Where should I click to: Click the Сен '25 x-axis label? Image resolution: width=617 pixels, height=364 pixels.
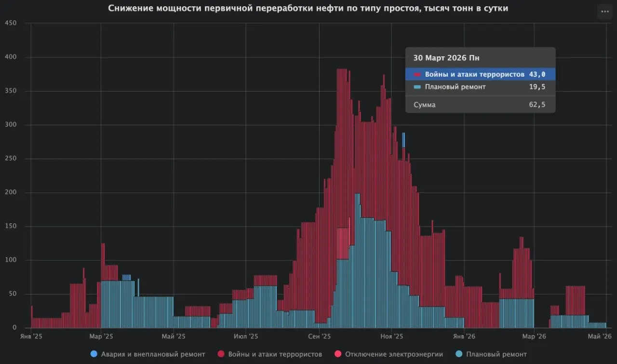(319, 336)
